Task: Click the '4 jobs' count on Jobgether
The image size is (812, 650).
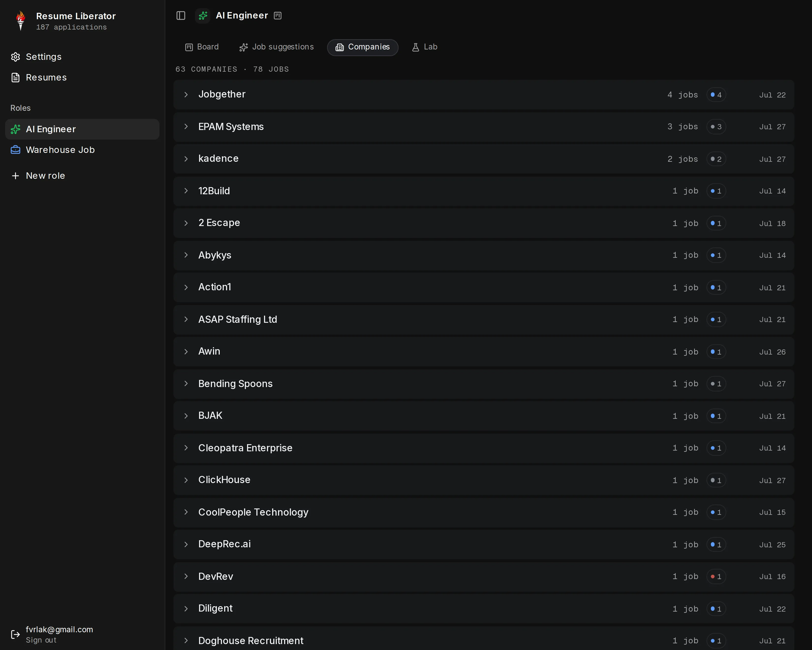Action: pyautogui.click(x=682, y=95)
